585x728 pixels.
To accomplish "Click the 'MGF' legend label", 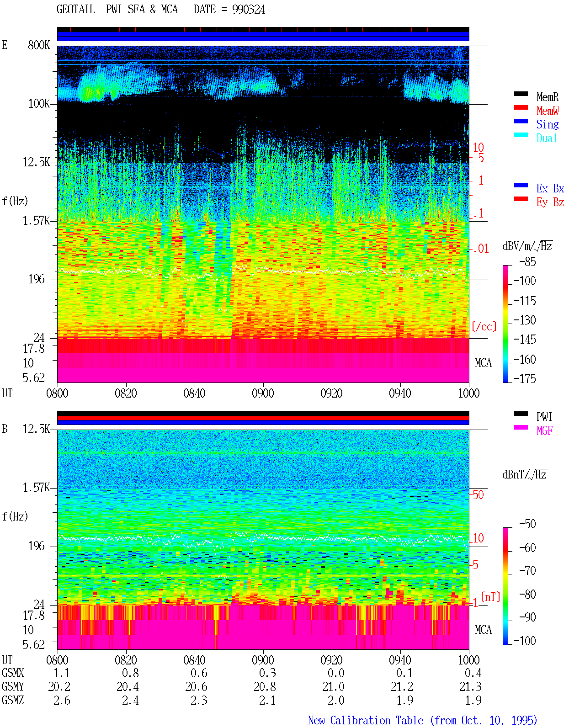I will click(x=545, y=430).
